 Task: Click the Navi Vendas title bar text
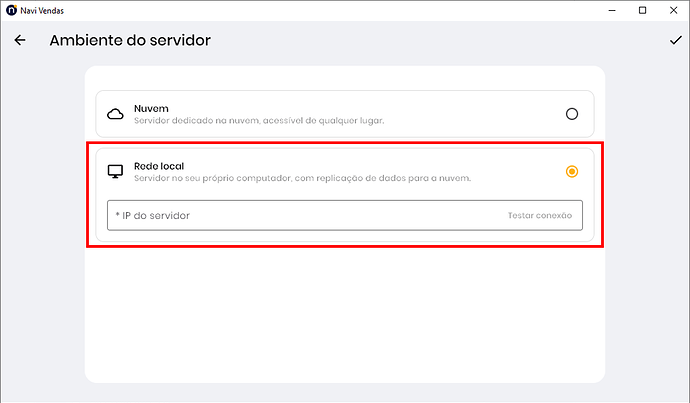click(x=42, y=10)
